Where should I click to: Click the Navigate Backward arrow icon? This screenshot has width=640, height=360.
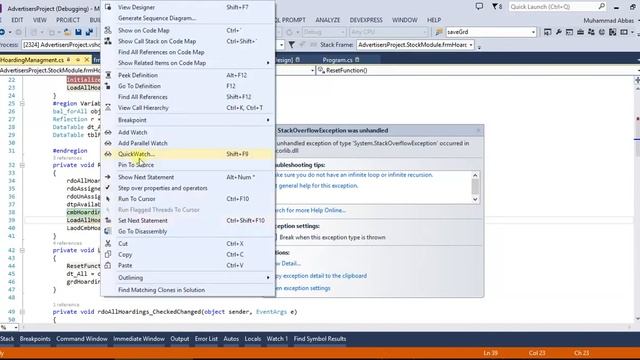click(x=2, y=32)
